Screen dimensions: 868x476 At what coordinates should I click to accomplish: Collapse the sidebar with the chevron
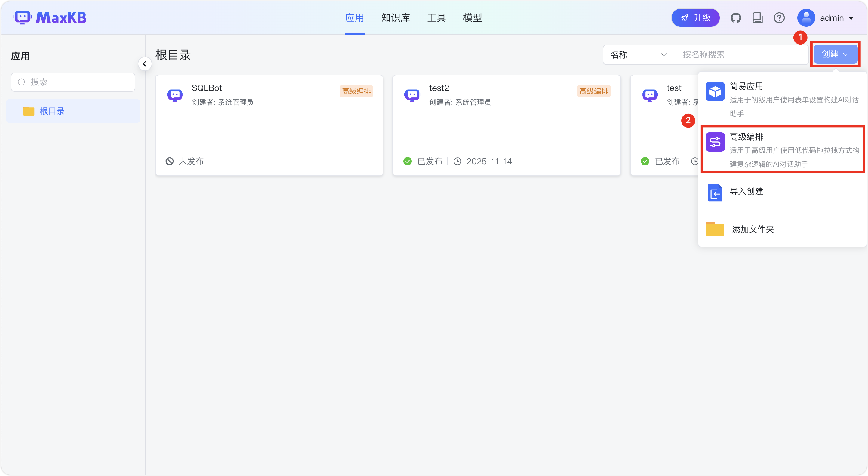[145, 63]
